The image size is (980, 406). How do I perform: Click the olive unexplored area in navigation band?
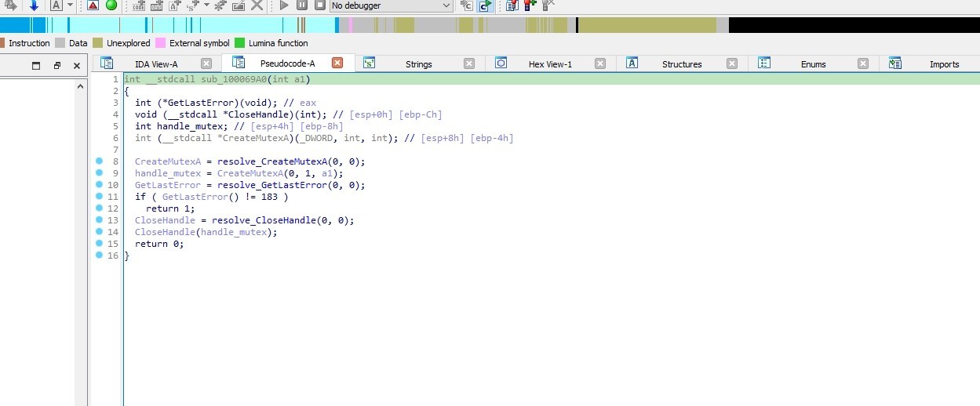[647, 25]
